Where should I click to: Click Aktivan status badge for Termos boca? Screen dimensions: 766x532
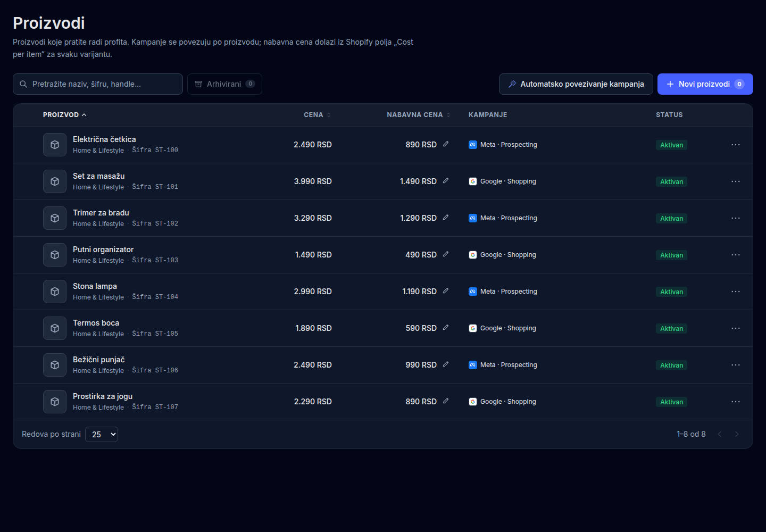coord(671,328)
